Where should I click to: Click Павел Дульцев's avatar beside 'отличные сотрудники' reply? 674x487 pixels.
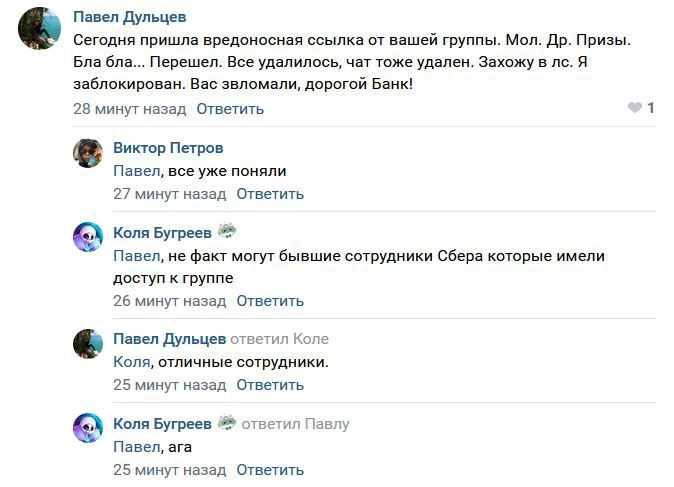pyautogui.click(x=89, y=344)
